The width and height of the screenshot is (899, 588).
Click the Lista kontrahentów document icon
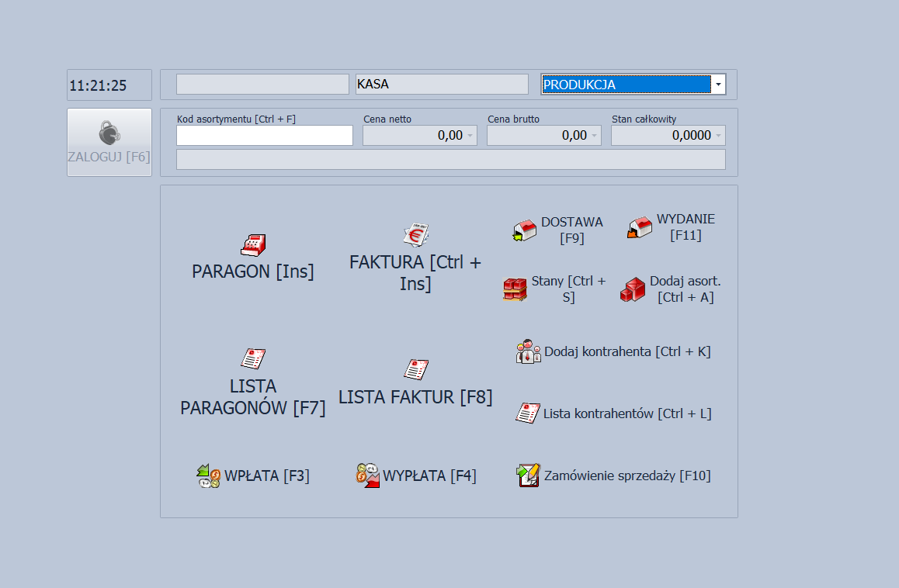(527, 413)
